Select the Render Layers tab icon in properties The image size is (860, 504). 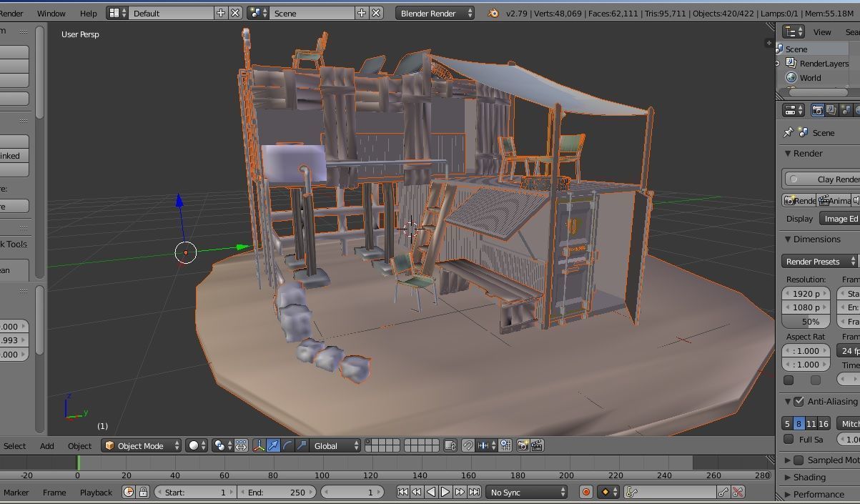pos(831,110)
